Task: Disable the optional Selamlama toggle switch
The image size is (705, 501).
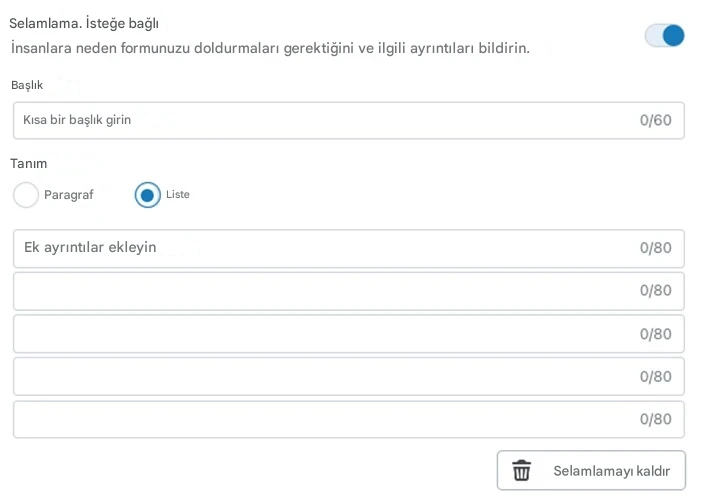Action: coord(665,36)
